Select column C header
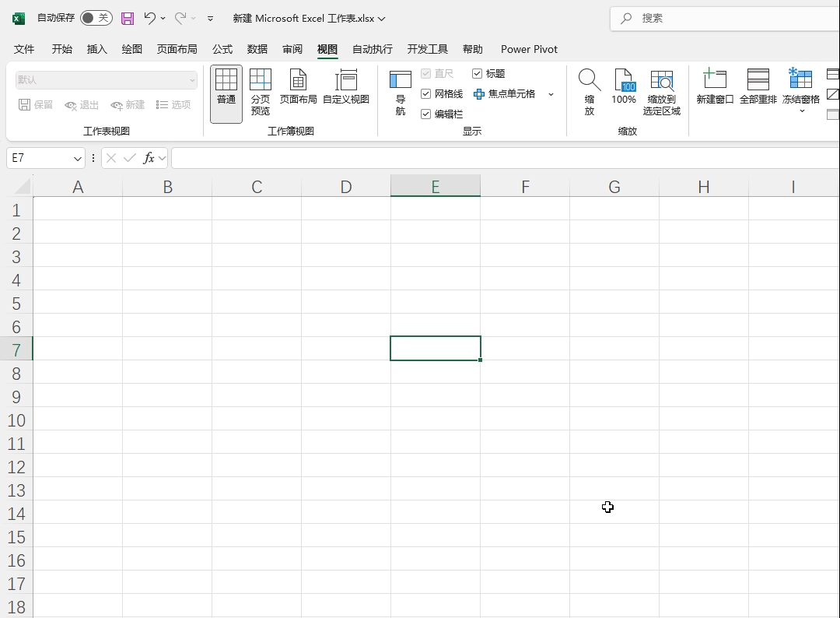Screen dimensions: 840x618 click(257, 187)
